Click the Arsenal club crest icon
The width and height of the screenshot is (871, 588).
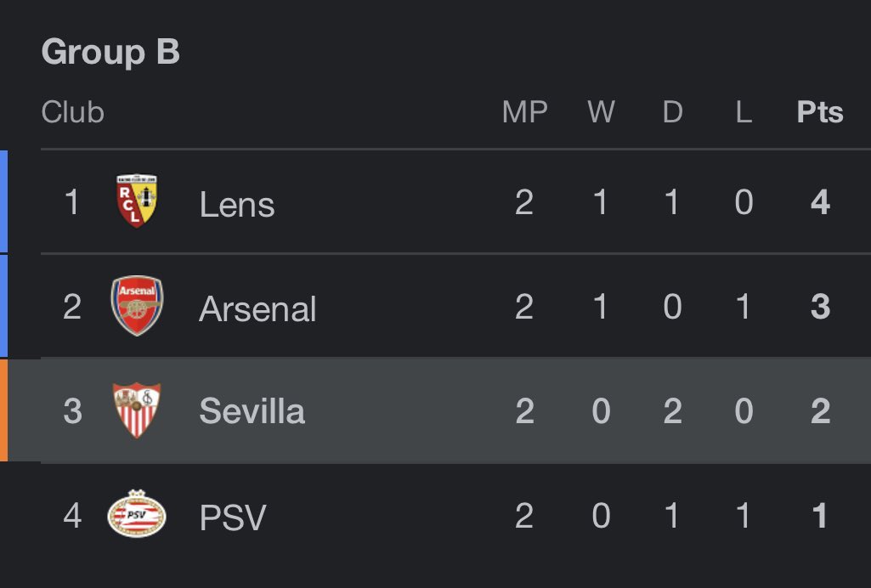coord(137,305)
